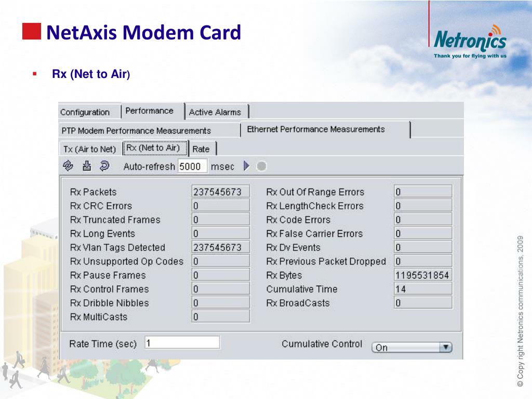
Task: Open the Rate tab
Action: point(202,149)
